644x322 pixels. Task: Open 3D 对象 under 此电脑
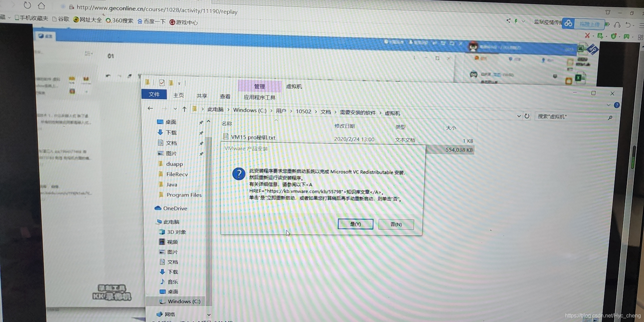point(176,232)
